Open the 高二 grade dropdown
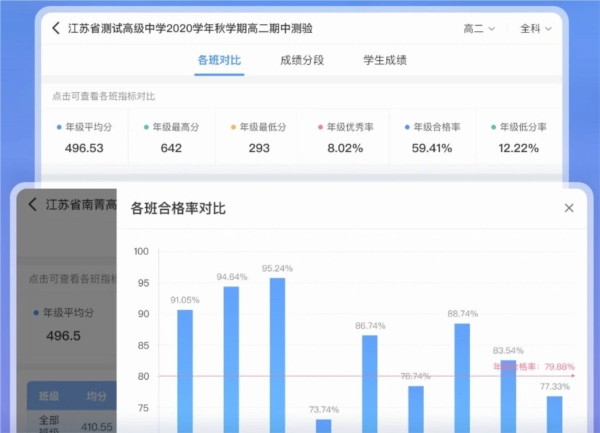This screenshot has width=600, height=433. coord(479,28)
